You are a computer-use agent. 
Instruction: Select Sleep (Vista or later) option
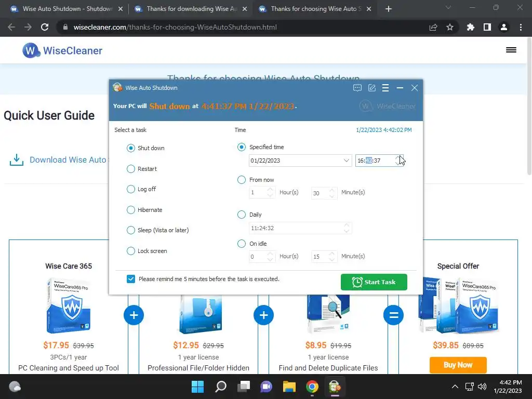tap(131, 230)
